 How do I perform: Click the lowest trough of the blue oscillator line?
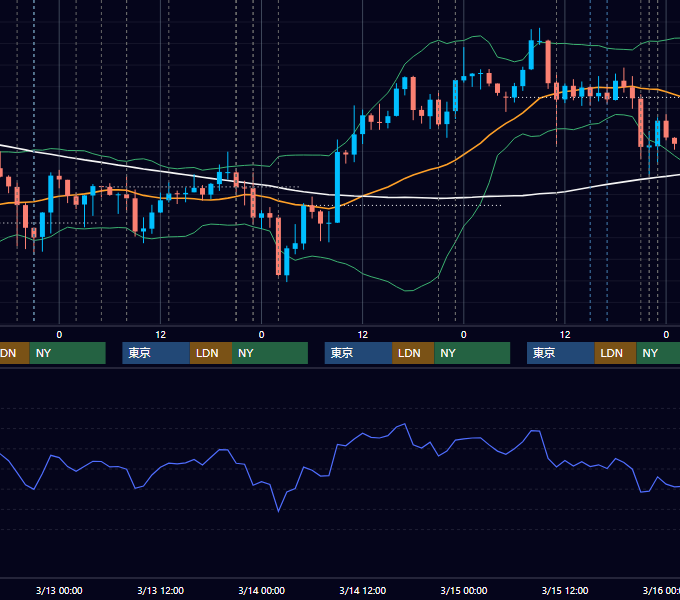[x=278, y=511]
